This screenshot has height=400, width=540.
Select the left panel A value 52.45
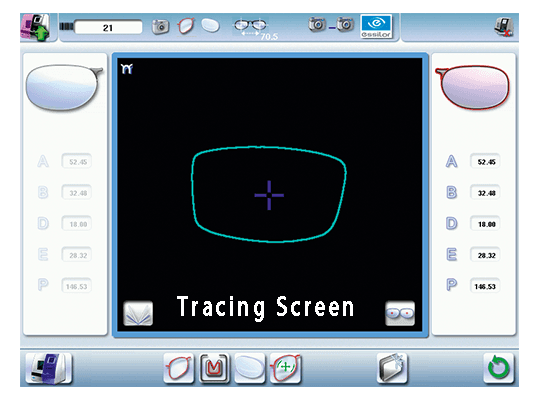point(77,162)
